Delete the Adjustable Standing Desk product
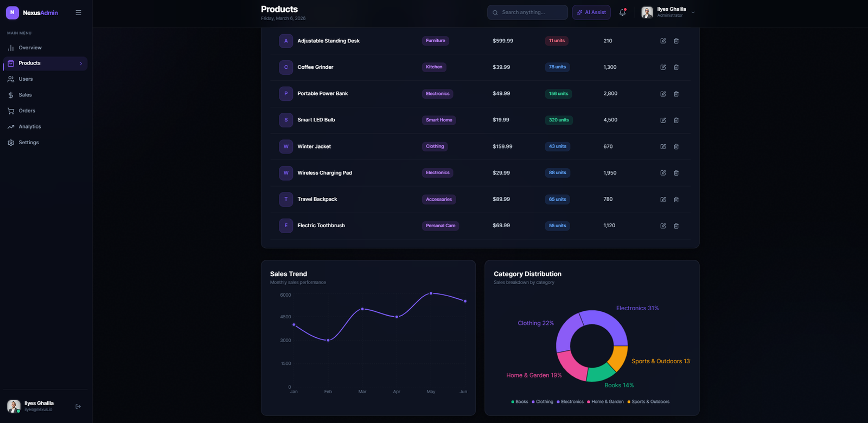 pos(676,41)
